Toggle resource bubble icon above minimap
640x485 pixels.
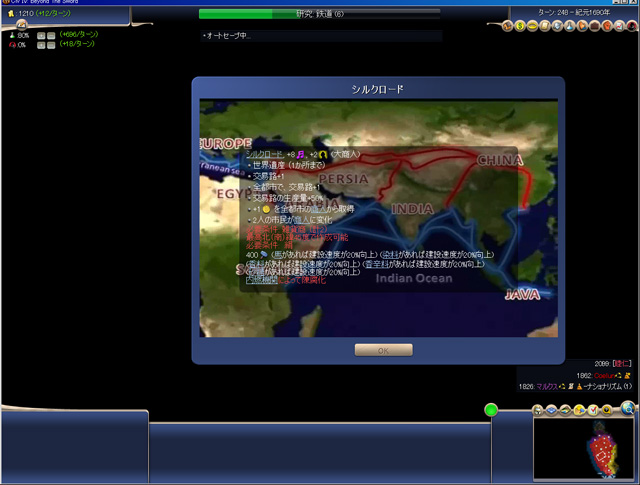(x=607, y=410)
